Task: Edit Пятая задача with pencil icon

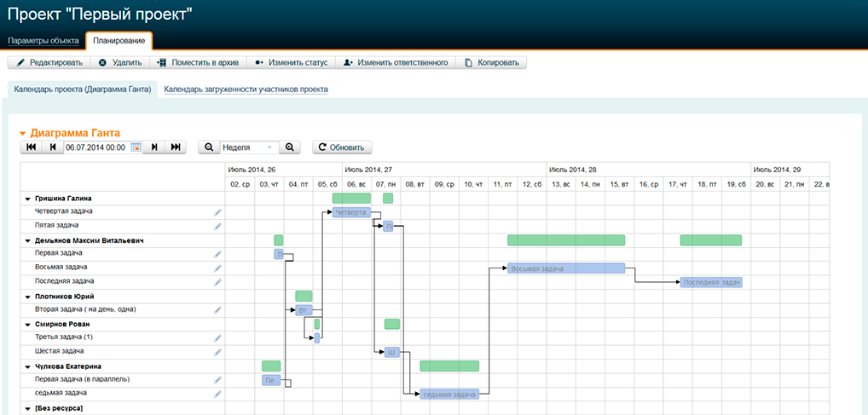Action: pyautogui.click(x=217, y=227)
